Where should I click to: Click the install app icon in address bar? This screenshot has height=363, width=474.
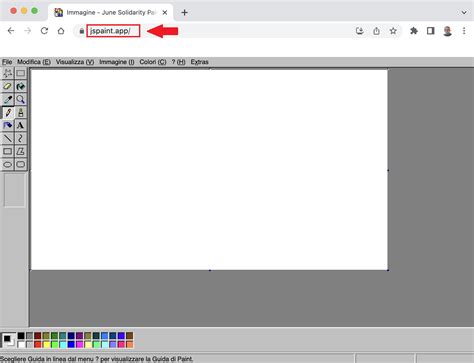(x=359, y=31)
